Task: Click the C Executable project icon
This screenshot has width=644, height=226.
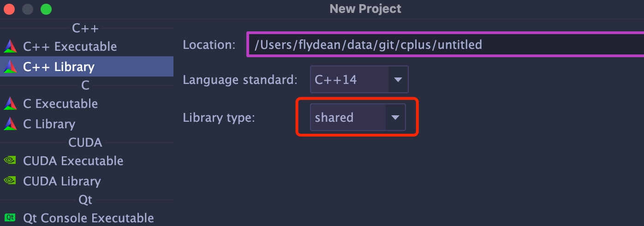Action: point(10,104)
